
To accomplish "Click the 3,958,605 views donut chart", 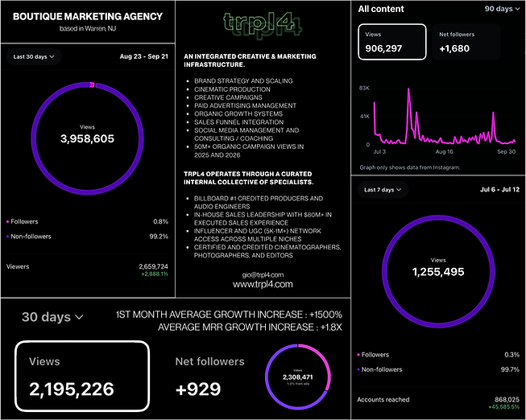I will (x=87, y=138).
